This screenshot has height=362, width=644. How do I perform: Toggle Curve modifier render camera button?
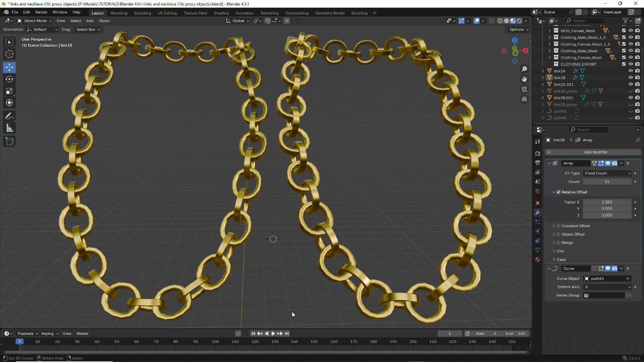click(614, 268)
